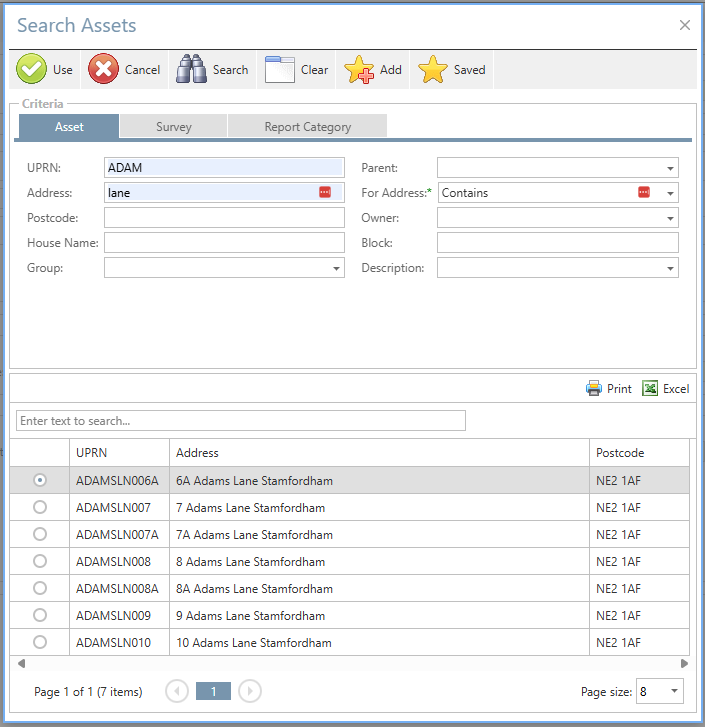Export results with the Excel icon
705x727 pixels.
(650, 389)
